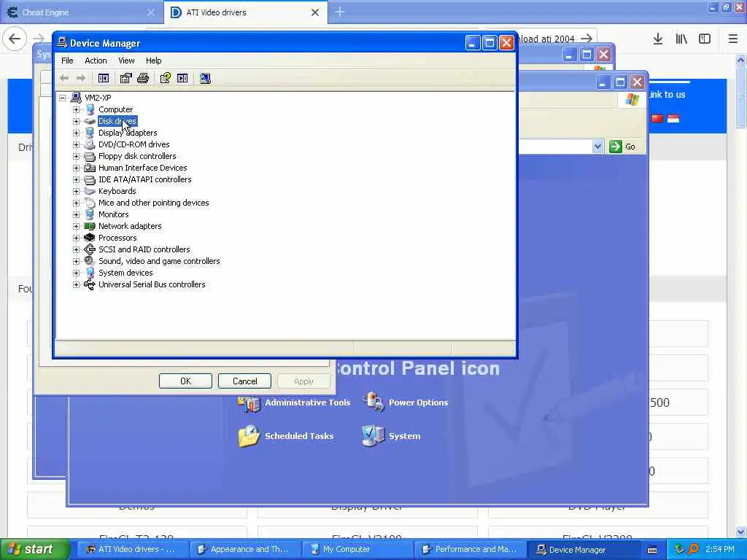Click the browser vertical scrollbar down arrow

coord(740,532)
